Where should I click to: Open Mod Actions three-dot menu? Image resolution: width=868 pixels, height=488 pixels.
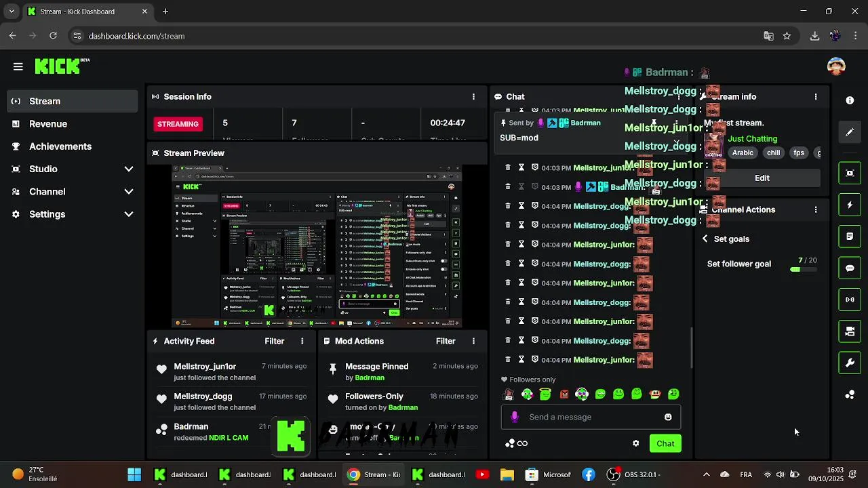pyautogui.click(x=473, y=341)
